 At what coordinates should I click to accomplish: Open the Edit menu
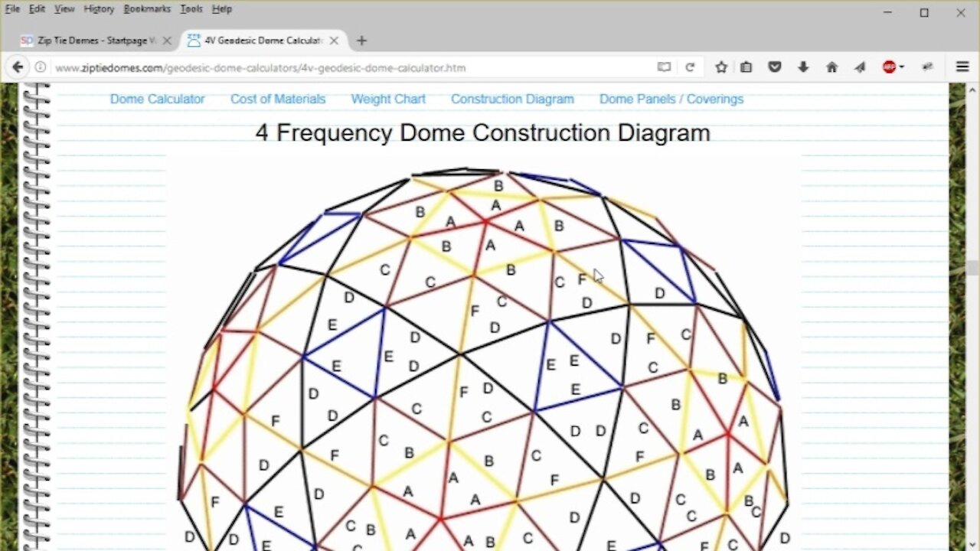click(x=37, y=9)
